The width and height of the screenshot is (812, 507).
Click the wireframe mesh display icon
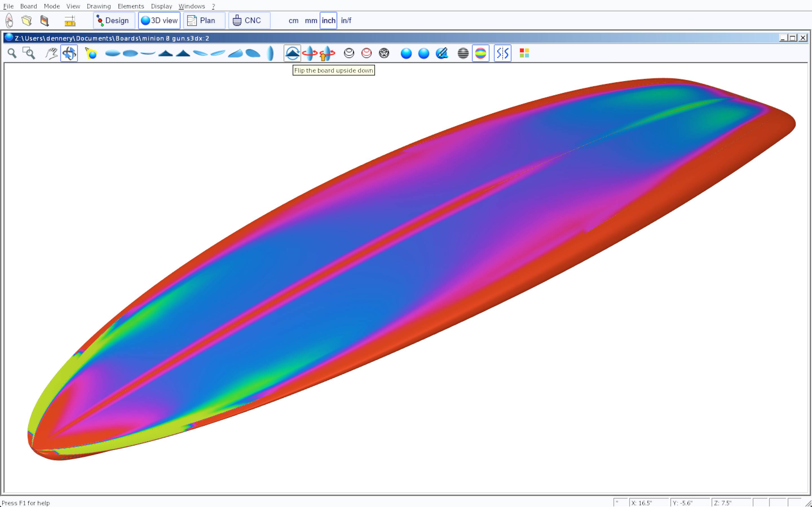384,53
